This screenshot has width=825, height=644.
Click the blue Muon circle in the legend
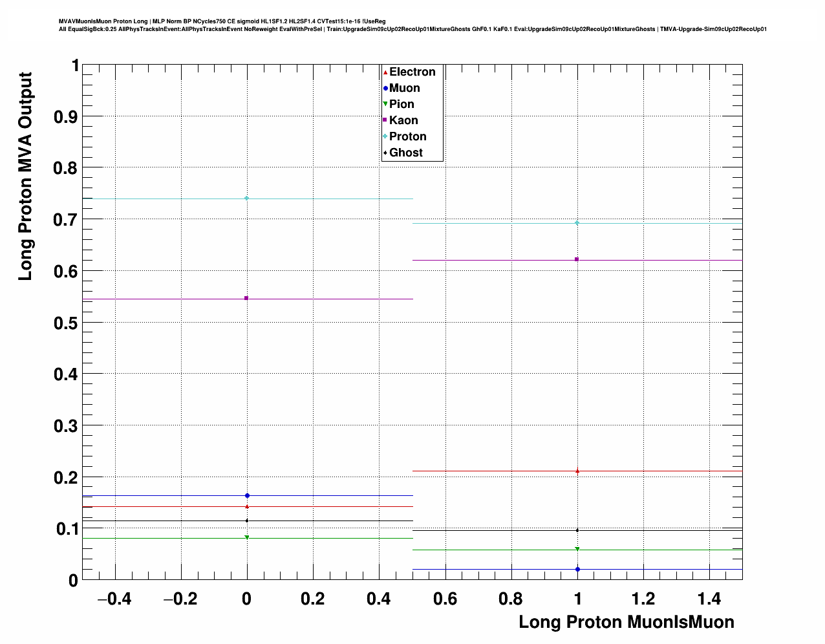(x=385, y=89)
